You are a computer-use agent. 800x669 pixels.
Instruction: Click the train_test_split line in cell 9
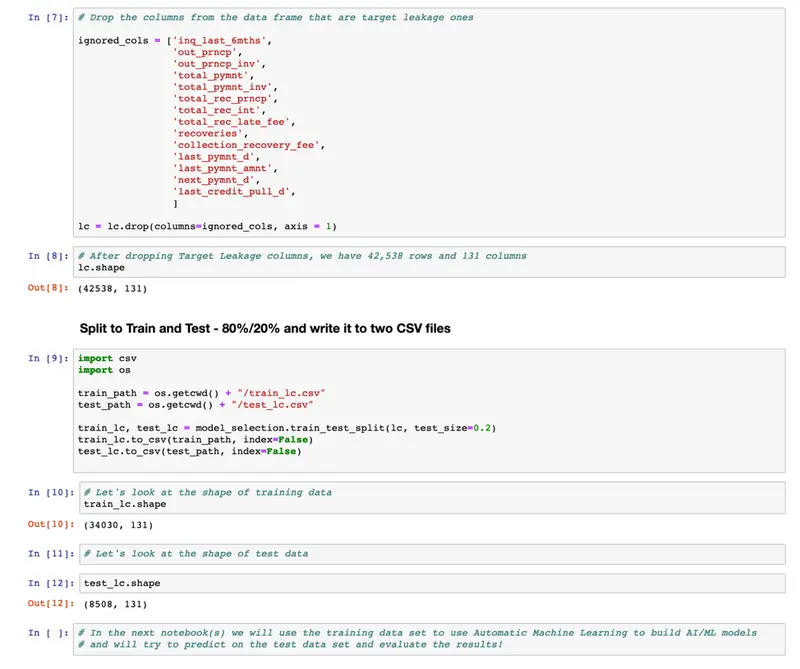pyautogui.click(x=287, y=428)
